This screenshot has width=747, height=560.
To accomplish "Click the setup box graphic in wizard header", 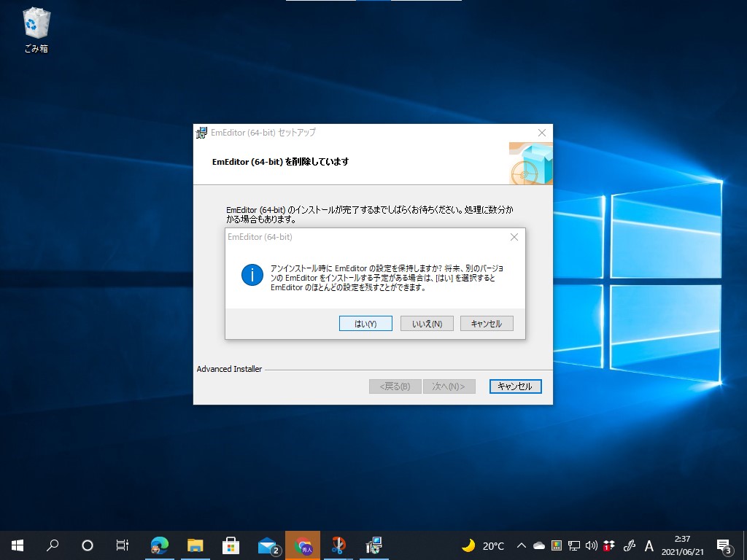I will pos(531,163).
